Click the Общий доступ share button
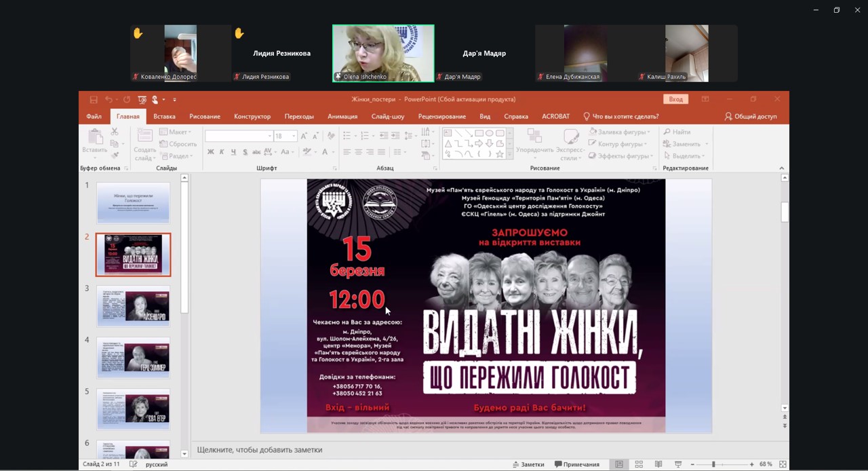This screenshot has width=868, height=471. (750, 117)
